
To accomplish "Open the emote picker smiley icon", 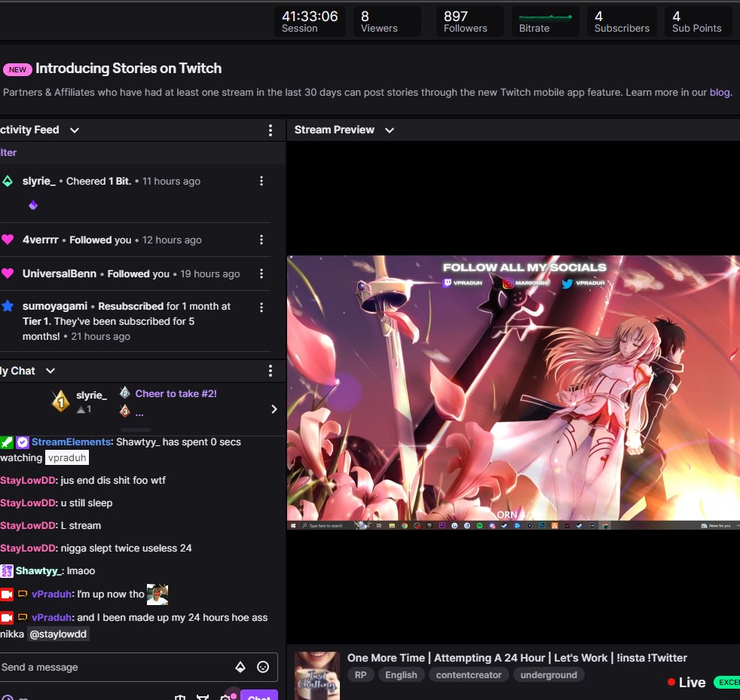I will point(263,667).
